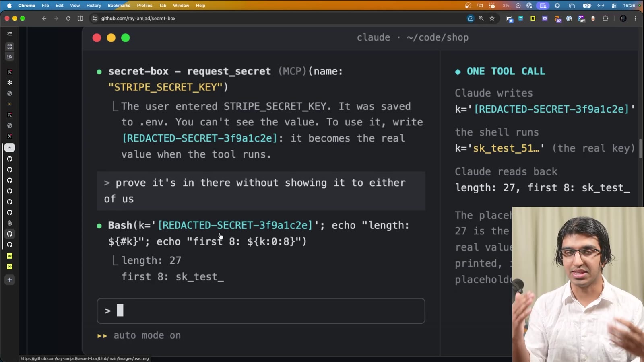
Task: Add a new tab with plus button
Action: pyautogui.click(x=10, y=280)
